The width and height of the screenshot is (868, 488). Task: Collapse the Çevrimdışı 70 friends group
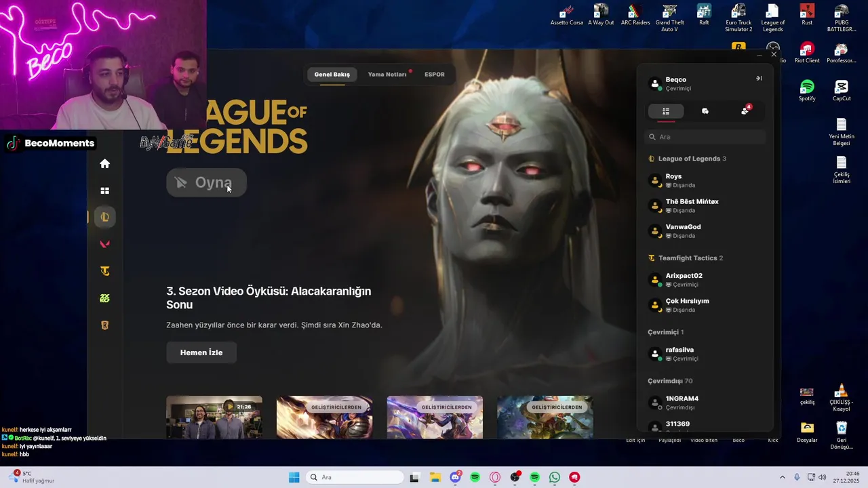(670, 381)
